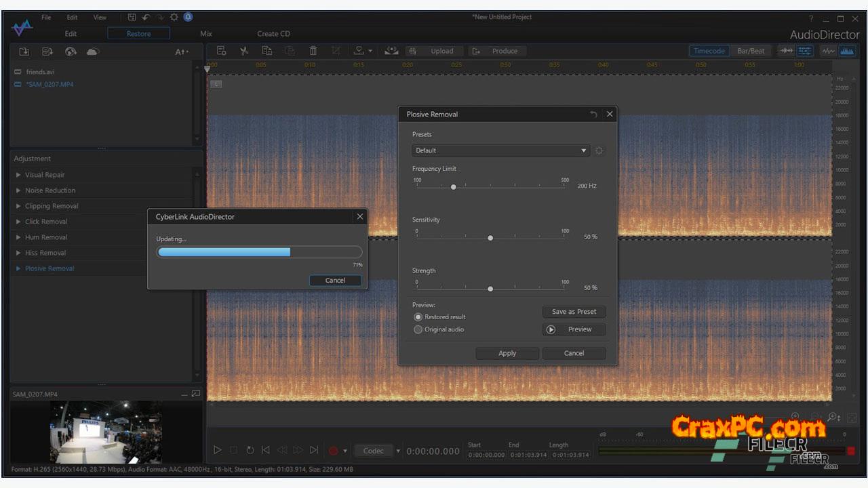Image resolution: width=868 pixels, height=488 pixels.
Task: Switch to spectral frequency view icon
Action: coord(847,51)
